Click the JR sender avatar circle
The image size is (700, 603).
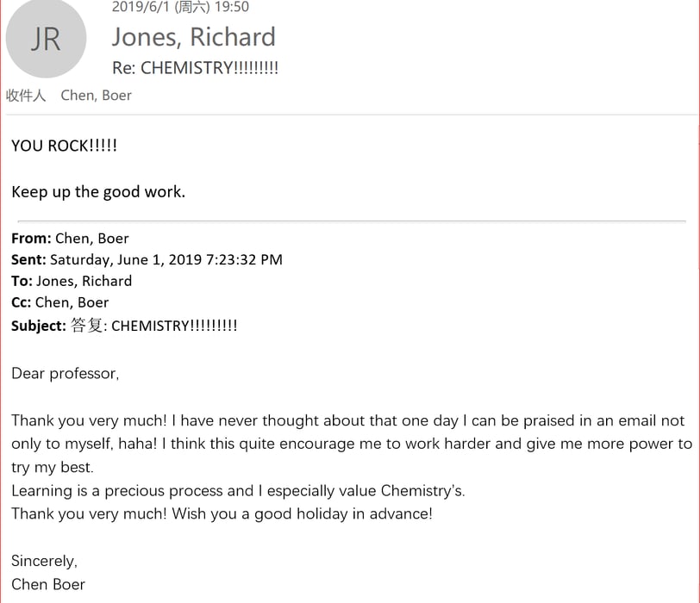[46, 39]
